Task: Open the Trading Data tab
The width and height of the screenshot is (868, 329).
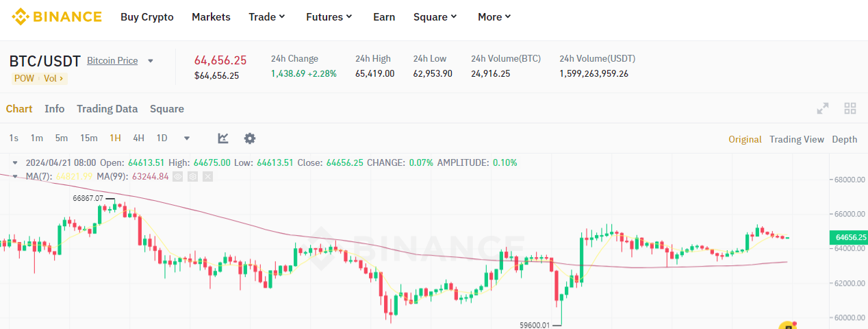Action: [107, 108]
